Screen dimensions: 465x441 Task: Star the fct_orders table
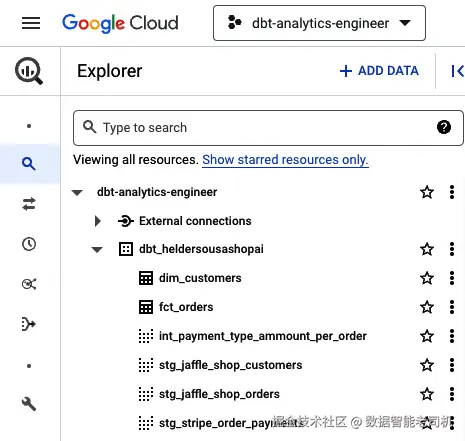427,307
